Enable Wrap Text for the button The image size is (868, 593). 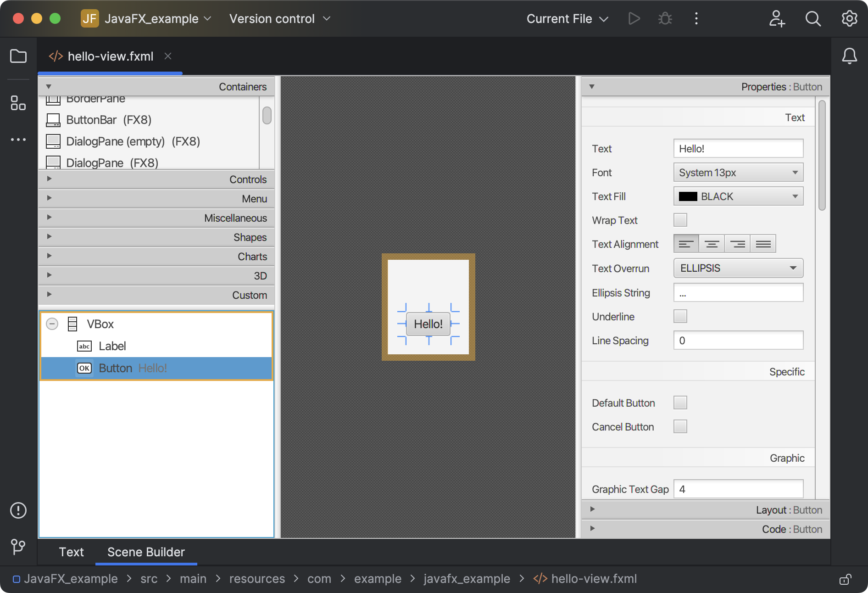point(680,220)
